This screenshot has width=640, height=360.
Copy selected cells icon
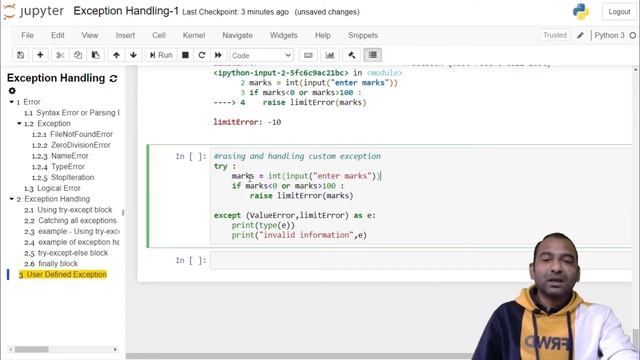78,55
